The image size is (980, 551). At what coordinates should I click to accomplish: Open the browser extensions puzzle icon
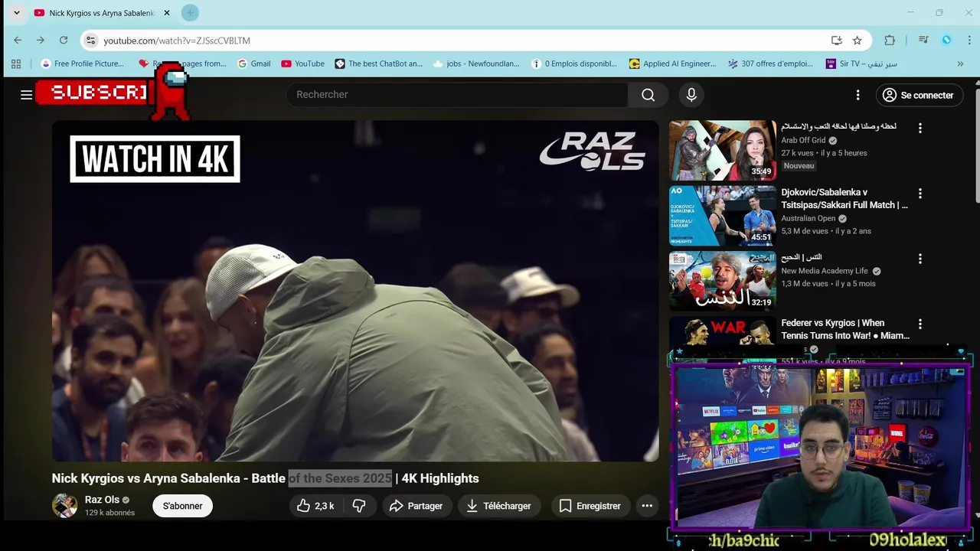(889, 41)
